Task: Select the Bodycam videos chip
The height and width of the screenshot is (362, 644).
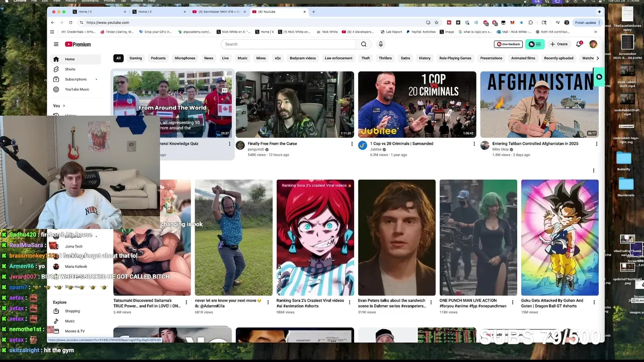Action: (303, 58)
